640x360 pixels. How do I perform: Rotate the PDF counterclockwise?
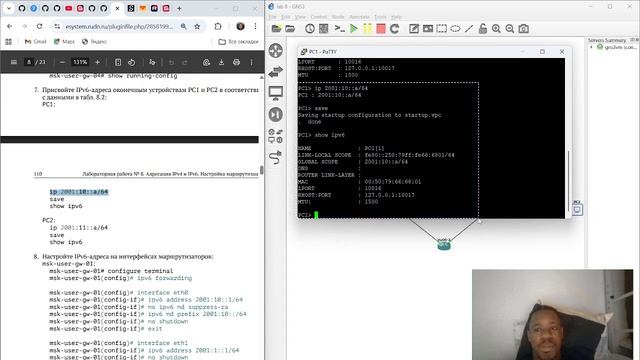(x=131, y=62)
